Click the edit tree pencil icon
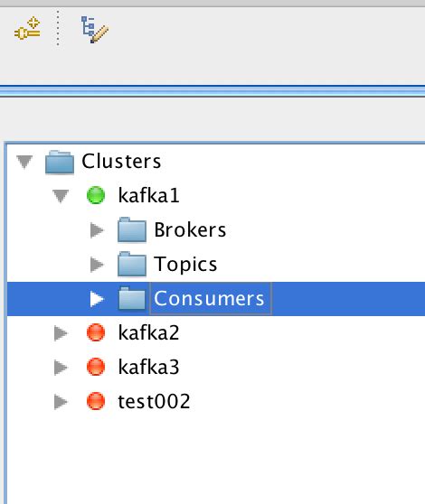The height and width of the screenshot is (504, 425). point(95,30)
